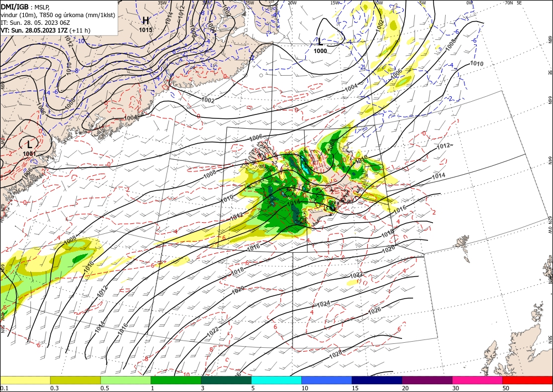Click the L low symbol near 1001
The height and width of the screenshot is (392, 553).
30,144
